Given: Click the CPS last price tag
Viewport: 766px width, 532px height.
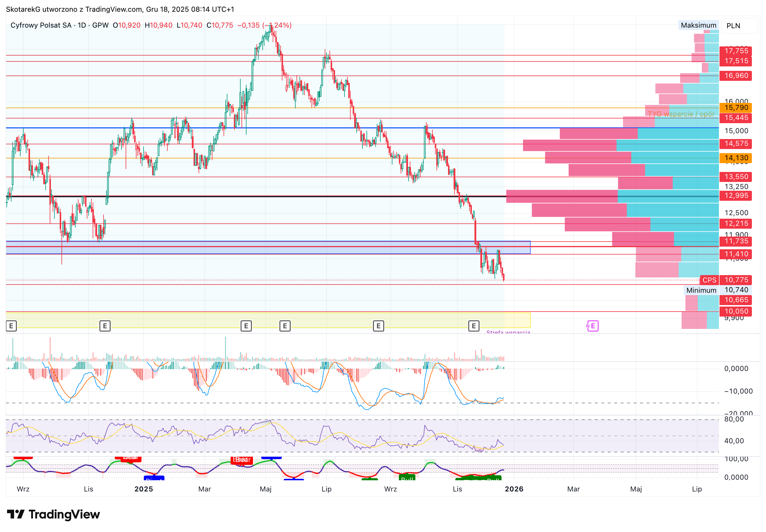Looking at the screenshot, I should 709,280.
